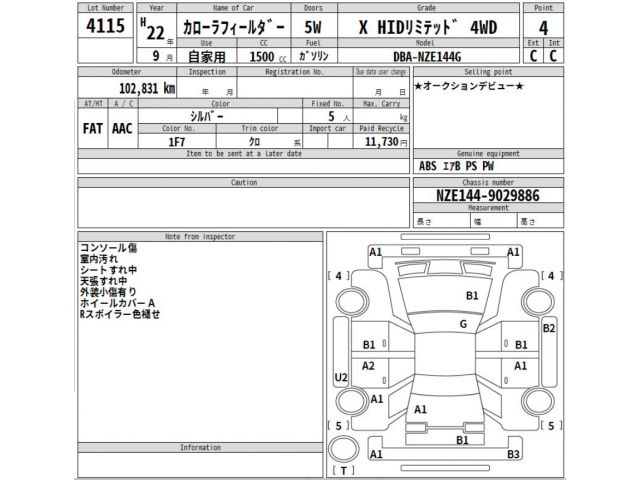Select the inspector note 外装小傷有り
640x480 pixels.
tap(108, 292)
